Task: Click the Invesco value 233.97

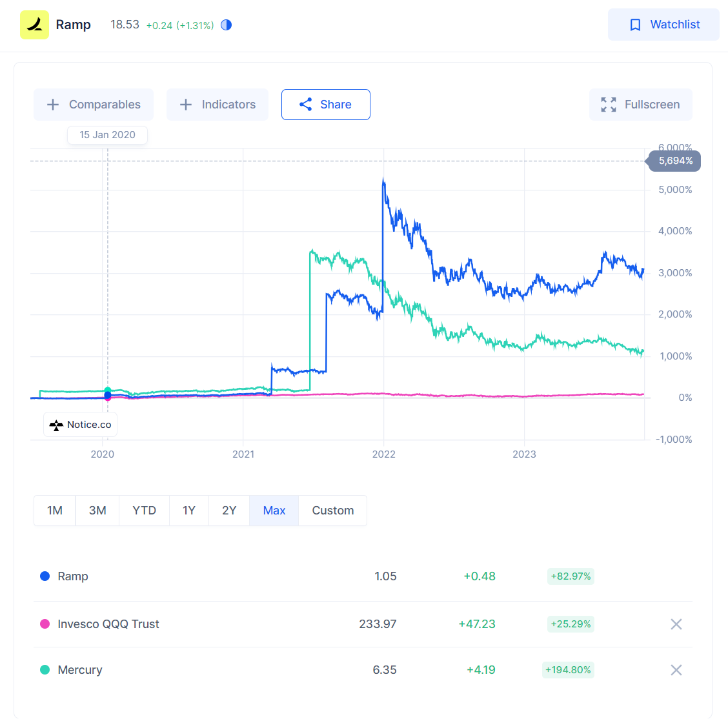Action: (378, 624)
